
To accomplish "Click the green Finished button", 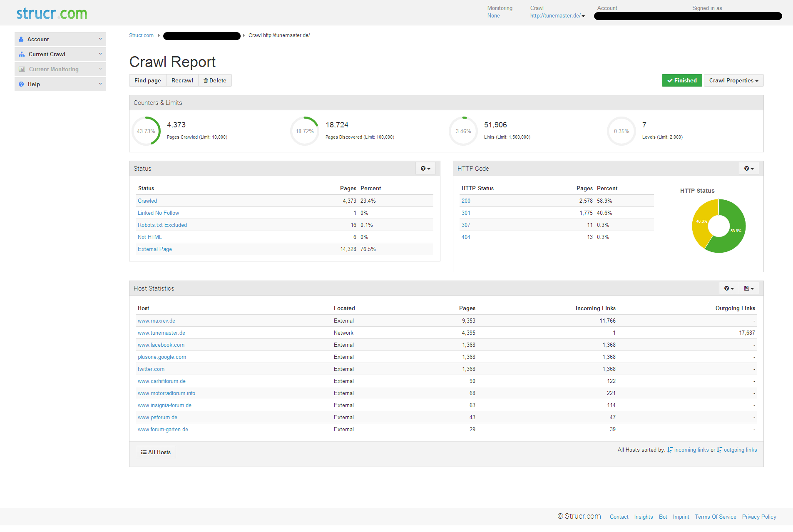I will 682,80.
